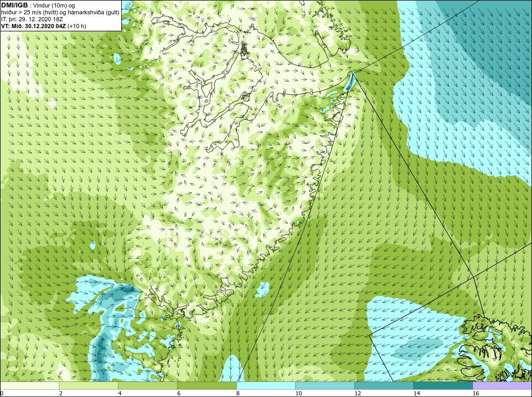Image resolution: width=532 pixels, height=397 pixels.
Task: Click the purple legend segment above 16 m/s
Action: click(x=502, y=385)
